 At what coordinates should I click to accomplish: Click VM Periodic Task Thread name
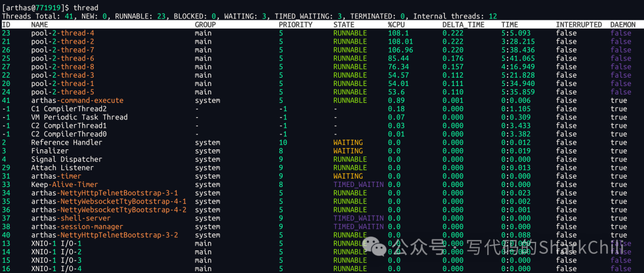(x=79, y=117)
